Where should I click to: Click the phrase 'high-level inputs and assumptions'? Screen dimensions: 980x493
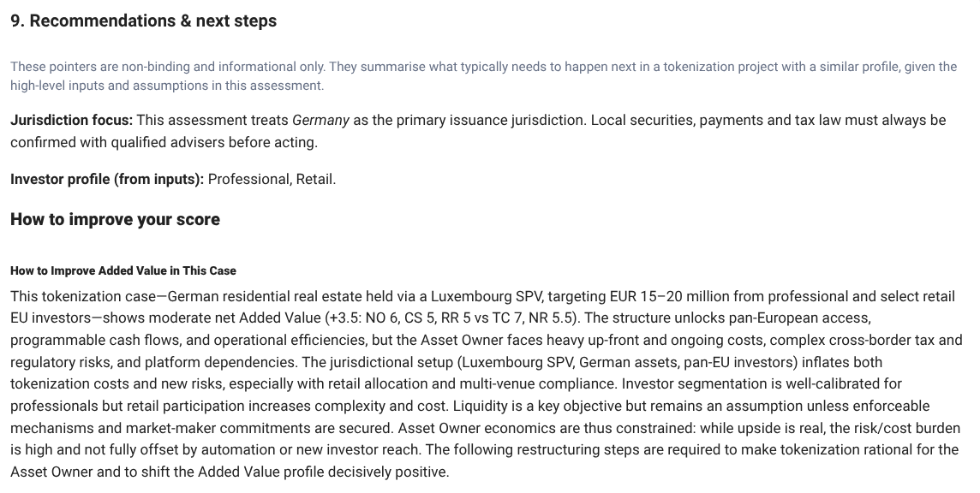pyautogui.click(x=111, y=86)
